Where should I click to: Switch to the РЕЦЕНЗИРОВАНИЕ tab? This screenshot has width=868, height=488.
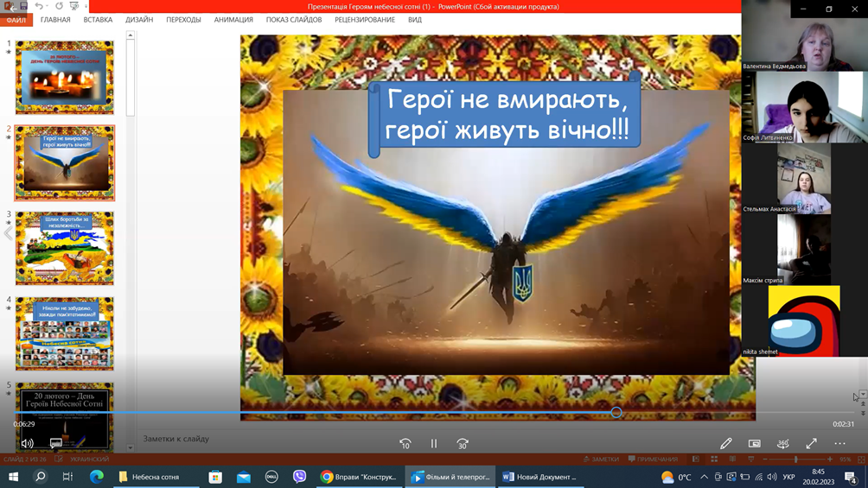coord(365,20)
